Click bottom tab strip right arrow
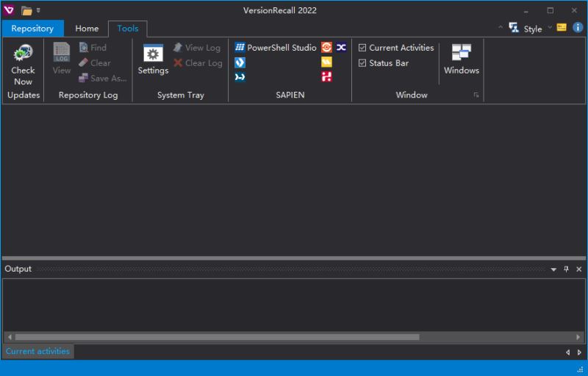The height and width of the screenshot is (376, 588). point(579,352)
